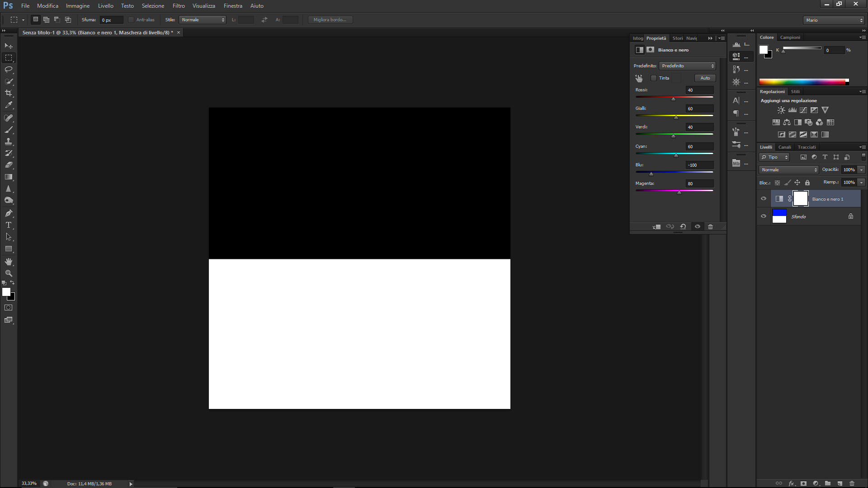Open the Normale blend mode dropdown
Image resolution: width=868 pixels, height=488 pixels.
tap(788, 169)
